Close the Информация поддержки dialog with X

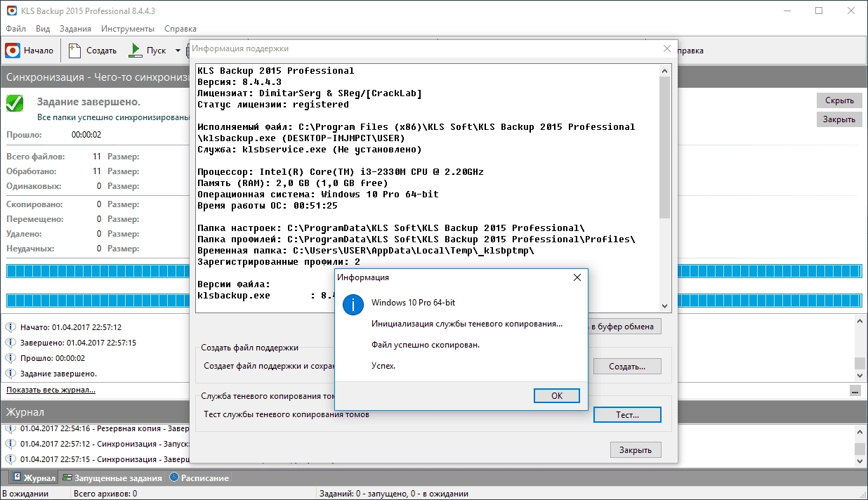pos(667,48)
